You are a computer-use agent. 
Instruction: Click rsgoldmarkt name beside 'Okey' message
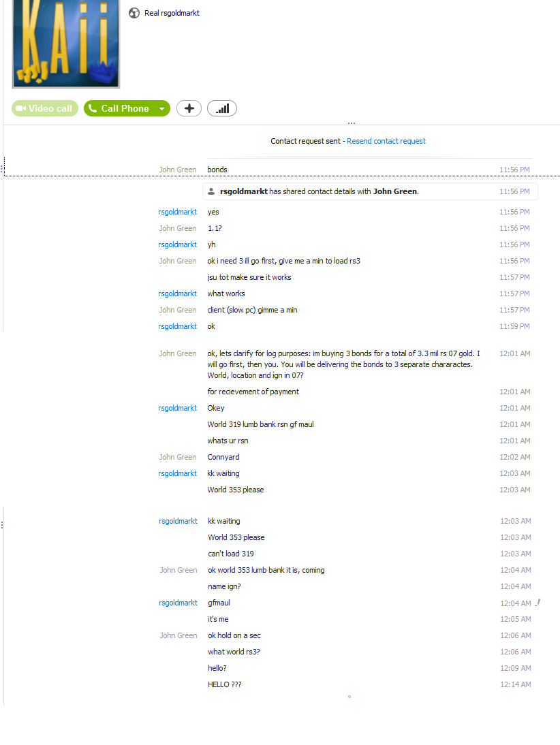(x=177, y=408)
